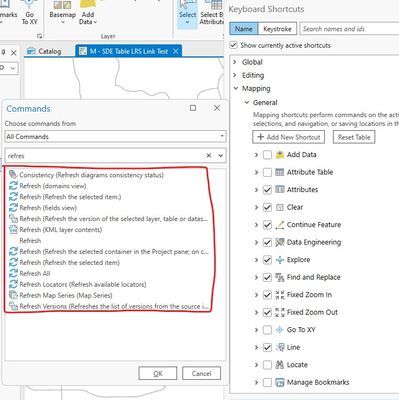Image resolution: width=399 pixels, height=400 pixels.
Task: Enable the Add Data shortcut checkbox
Action: tap(267, 155)
